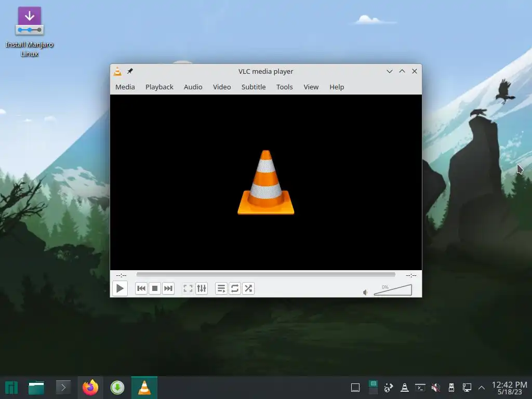
Task: Launch terminal from the taskbar
Action: click(63, 388)
